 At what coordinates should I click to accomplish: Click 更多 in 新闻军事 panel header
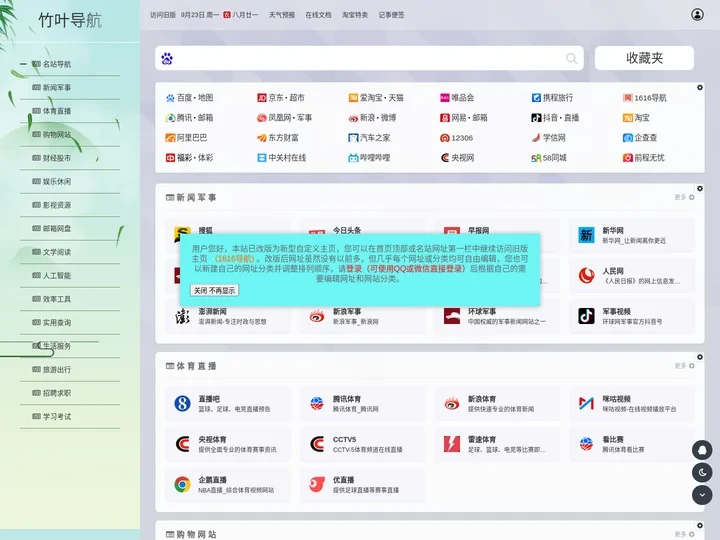684,197
